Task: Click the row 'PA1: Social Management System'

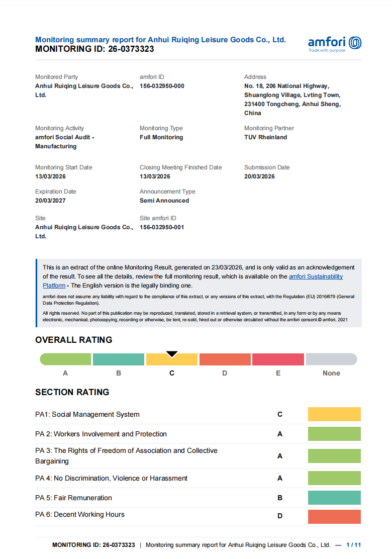Action: [x=198, y=414]
